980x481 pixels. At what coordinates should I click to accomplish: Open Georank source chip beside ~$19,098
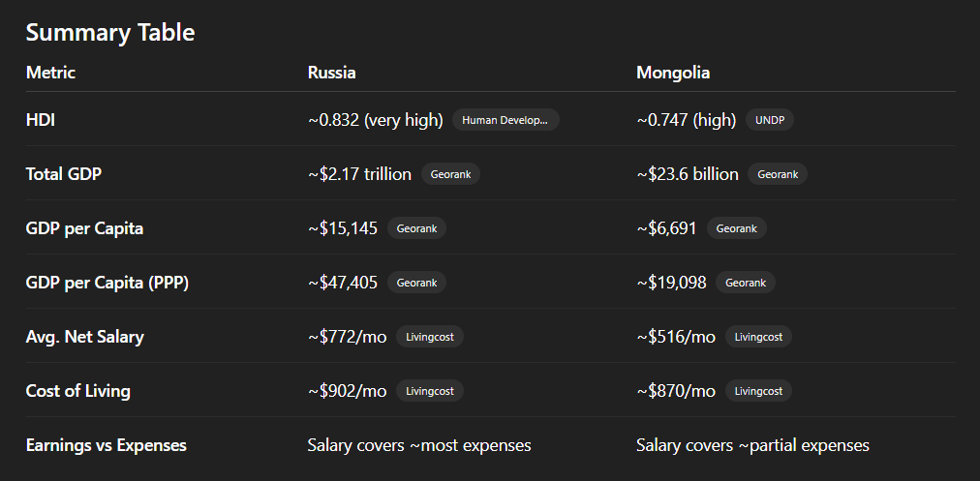click(x=746, y=283)
